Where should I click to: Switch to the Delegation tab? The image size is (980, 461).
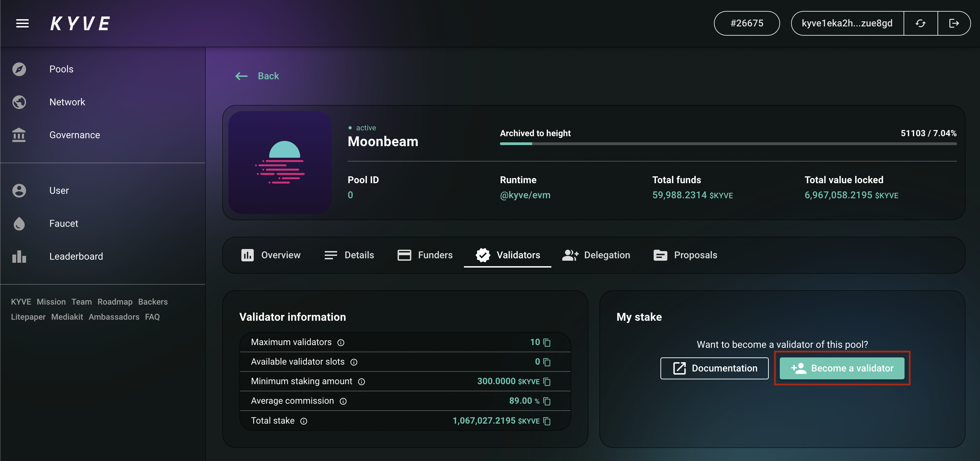tap(596, 255)
